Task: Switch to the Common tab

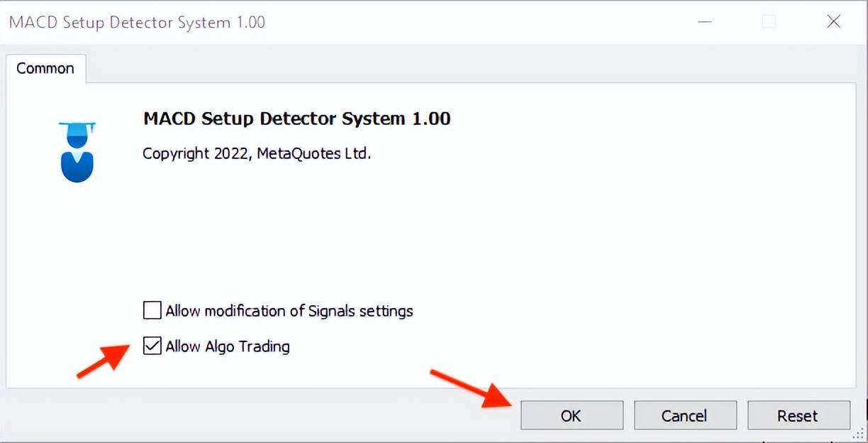Action: [45, 68]
